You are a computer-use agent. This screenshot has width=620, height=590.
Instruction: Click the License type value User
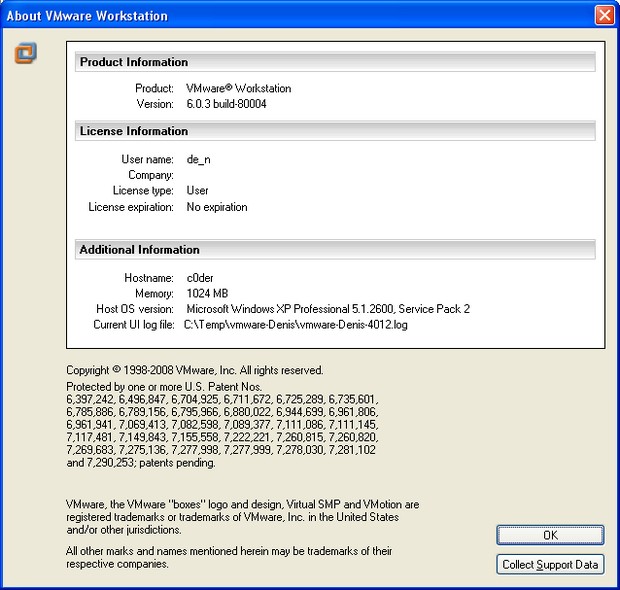[x=197, y=191]
